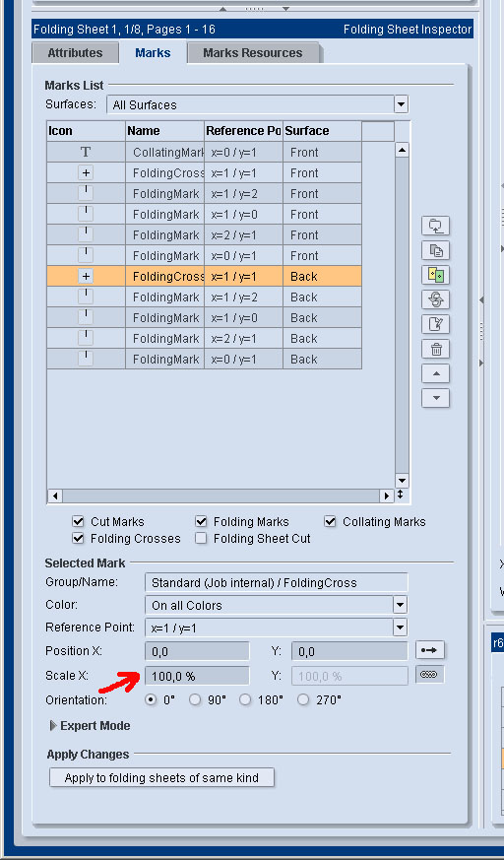This screenshot has height=860, width=504.
Task: Click the replace mark circular arrows icon
Action: click(435, 299)
